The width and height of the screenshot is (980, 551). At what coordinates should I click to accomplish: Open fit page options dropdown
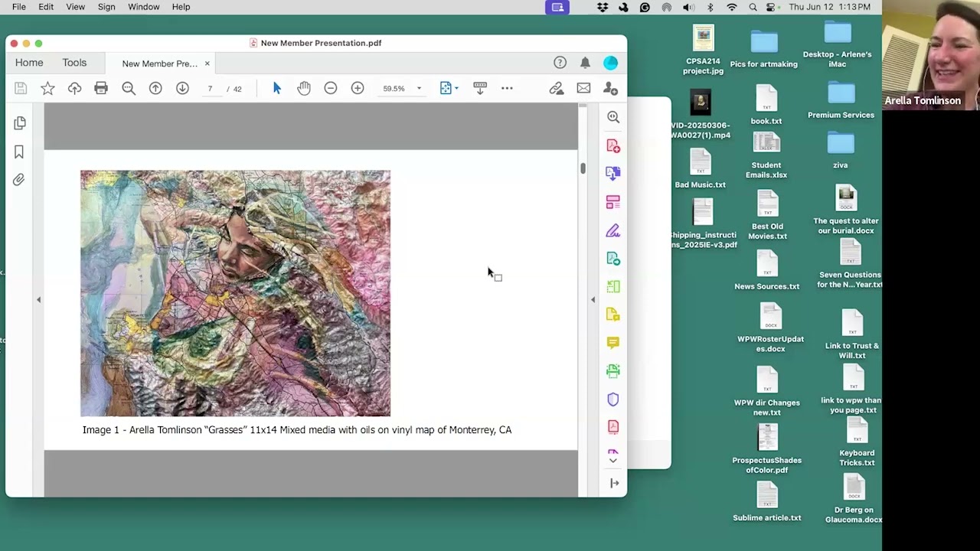click(x=449, y=89)
